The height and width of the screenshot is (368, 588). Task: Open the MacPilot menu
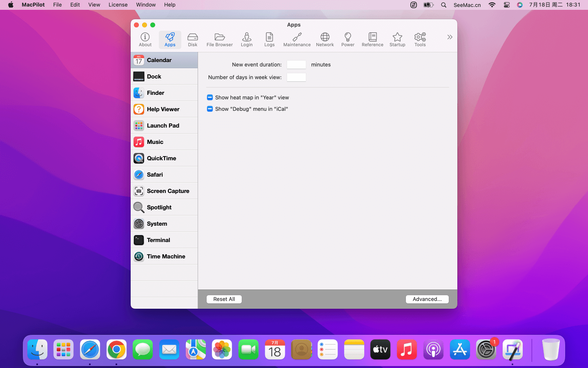(33, 5)
